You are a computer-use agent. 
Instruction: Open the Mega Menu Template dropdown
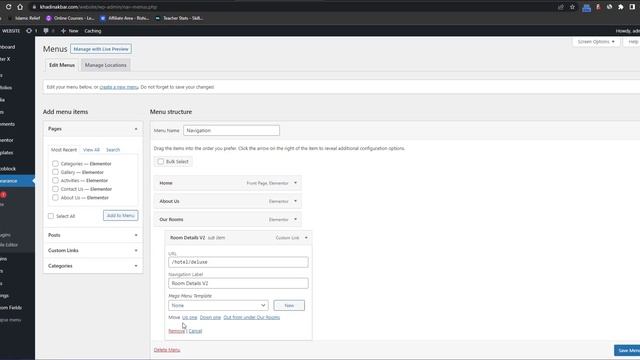click(x=218, y=305)
